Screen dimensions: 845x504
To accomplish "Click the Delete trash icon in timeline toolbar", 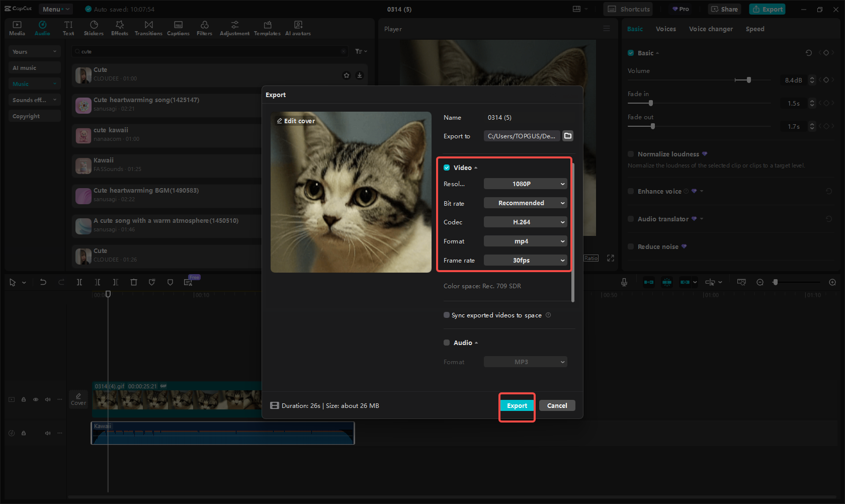I will click(x=134, y=282).
